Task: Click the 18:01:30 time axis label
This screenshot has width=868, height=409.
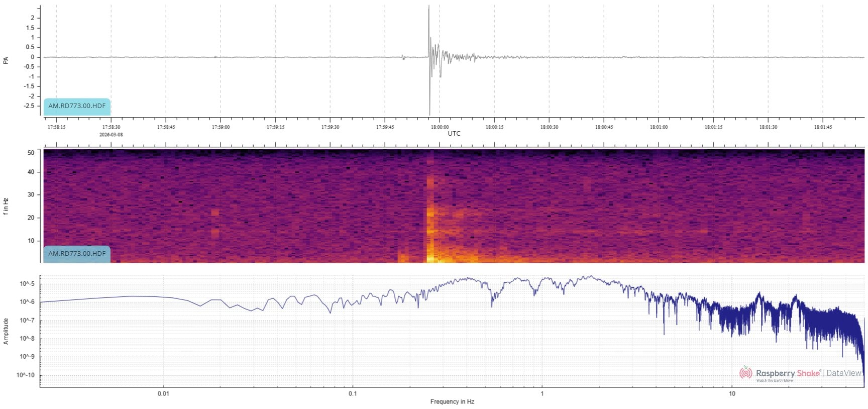Action: pos(768,127)
